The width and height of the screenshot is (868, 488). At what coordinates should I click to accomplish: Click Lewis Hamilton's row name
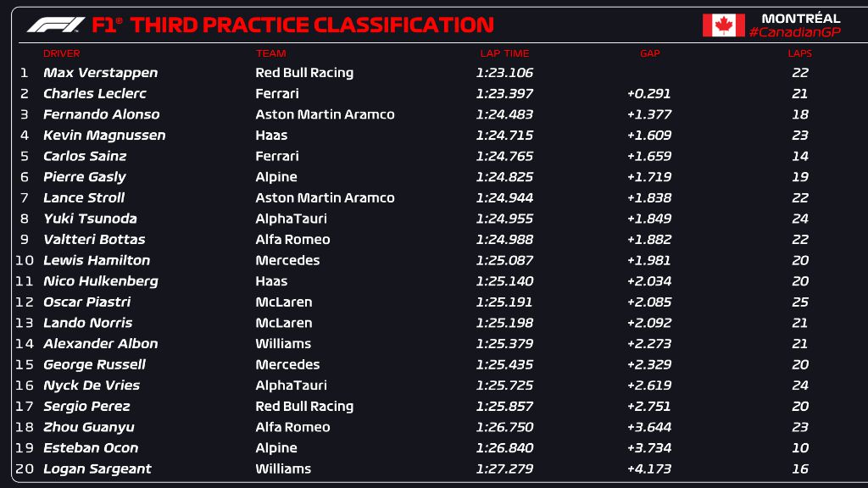pos(97,260)
